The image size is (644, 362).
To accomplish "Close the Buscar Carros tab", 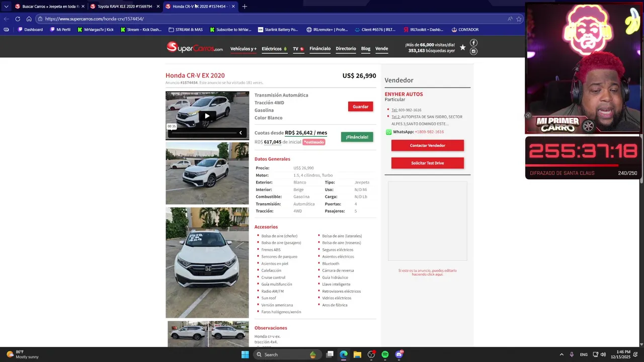I will pos(83,7).
